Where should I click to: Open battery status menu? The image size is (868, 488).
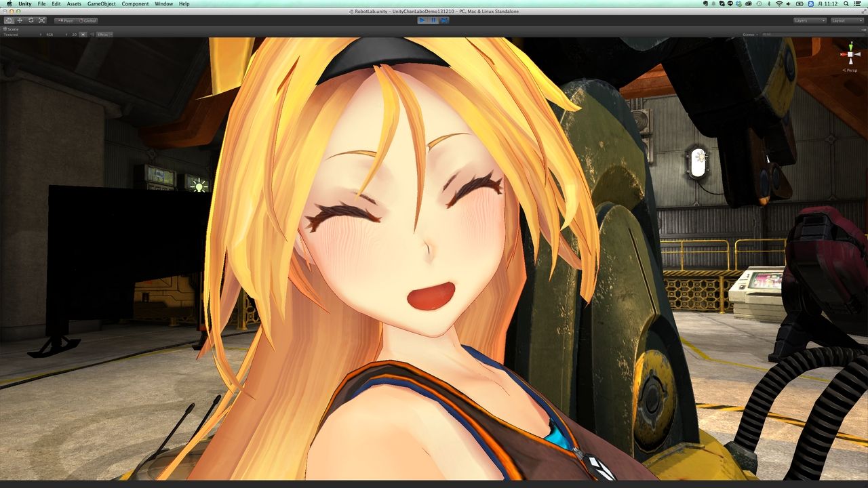click(801, 4)
